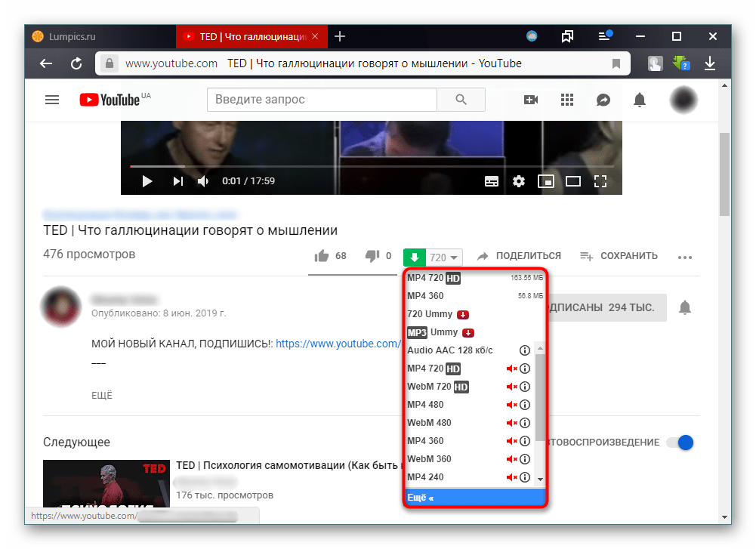Open the notifications bell in header
Image resolution: width=756 pixels, height=549 pixels.
pyautogui.click(x=640, y=100)
